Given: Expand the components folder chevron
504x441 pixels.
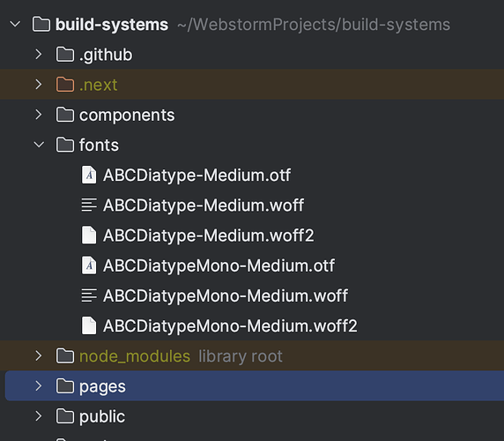Looking at the screenshot, I should click(x=39, y=115).
